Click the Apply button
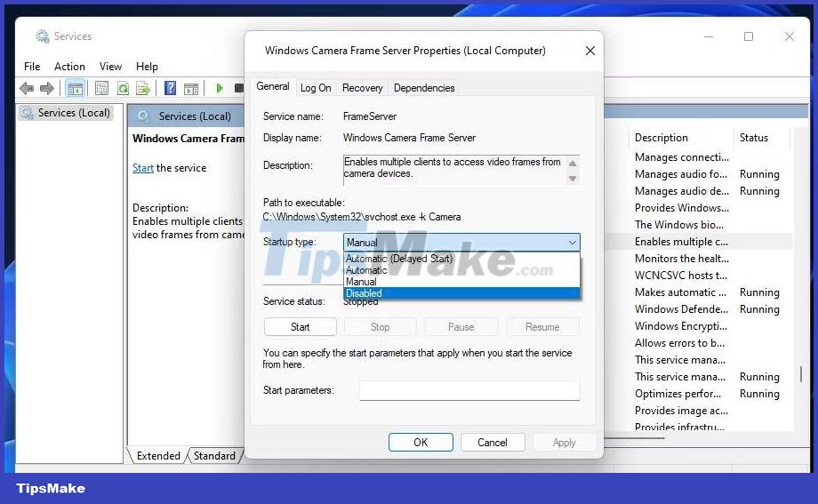 564,443
